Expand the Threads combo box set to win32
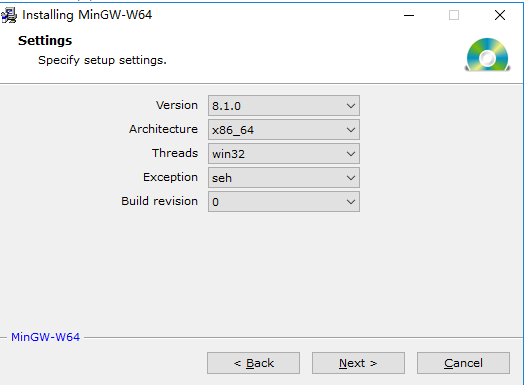 (x=284, y=154)
